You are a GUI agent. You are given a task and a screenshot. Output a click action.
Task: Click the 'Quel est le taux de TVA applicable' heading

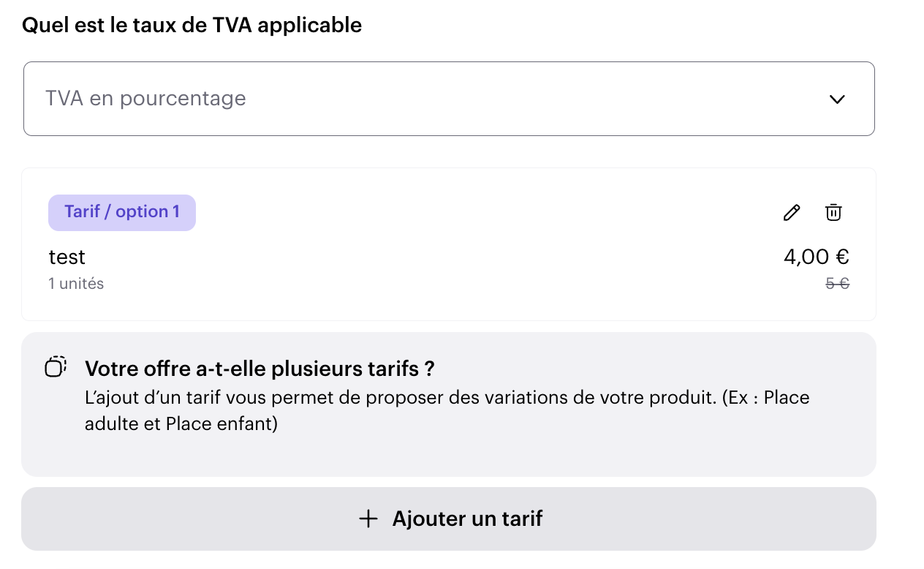coord(192,25)
